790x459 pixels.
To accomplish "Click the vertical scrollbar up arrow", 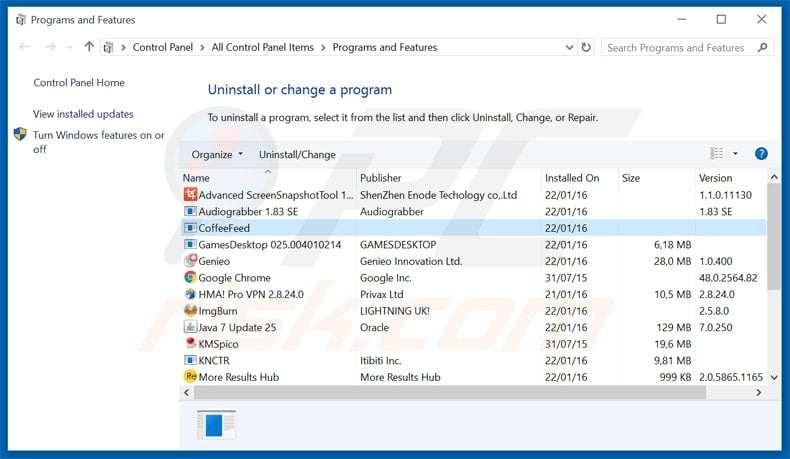I will click(x=774, y=177).
